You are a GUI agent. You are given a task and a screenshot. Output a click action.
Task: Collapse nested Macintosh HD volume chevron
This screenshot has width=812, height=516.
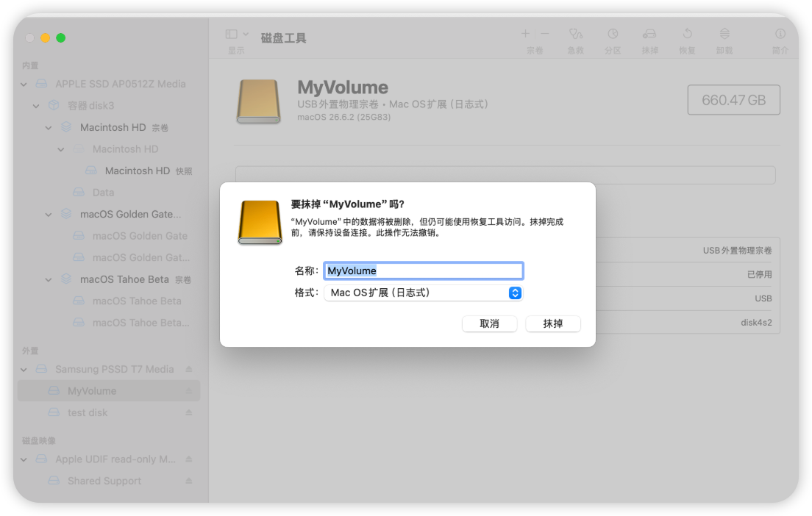click(61, 149)
